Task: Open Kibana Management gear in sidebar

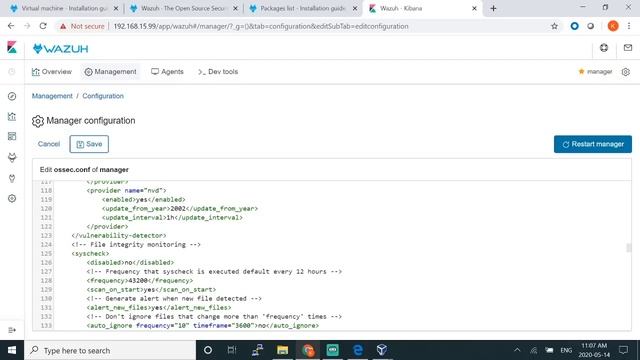Action: coord(12,198)
